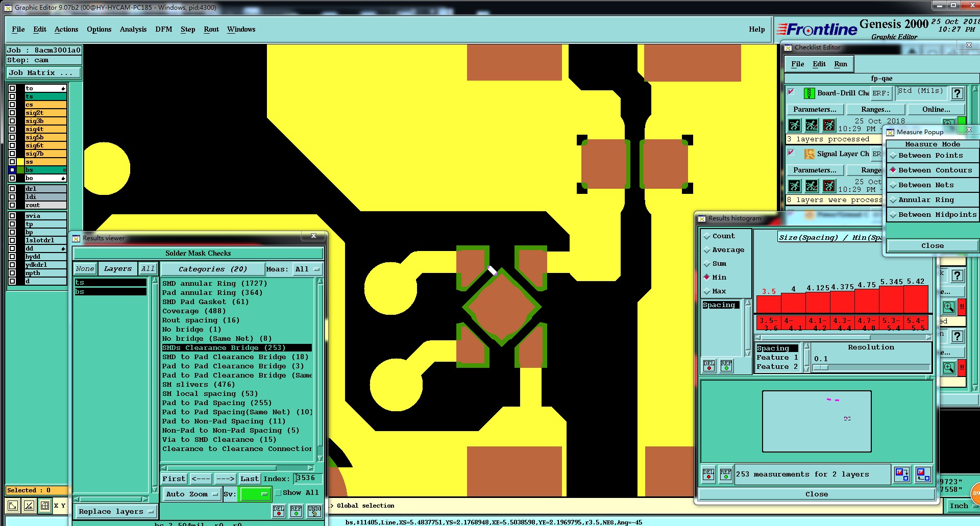Screen dimensions: 980x526
Task: Open the Actions menu
Action: [66, 30]
